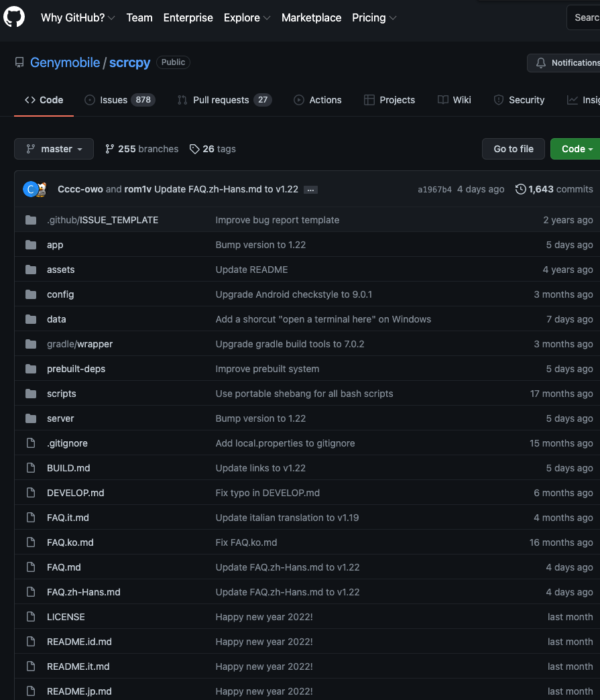Image resolution: width=600 pixels, height=700 pixels.
Task: Open commit 'Use portable shebang for all bash scripts'
Action: tap(304, 394)
